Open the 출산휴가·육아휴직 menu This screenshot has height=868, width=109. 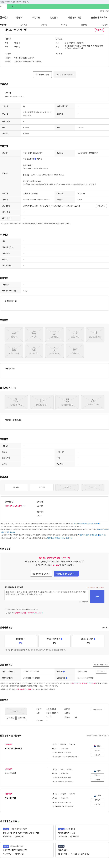pyautogui.click(x=99, y=18)
